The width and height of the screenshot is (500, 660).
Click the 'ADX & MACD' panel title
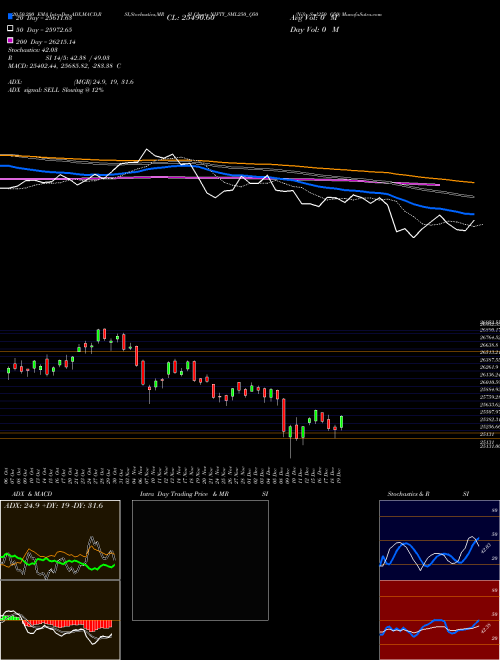pyautogui.click(x=32, y=494)
